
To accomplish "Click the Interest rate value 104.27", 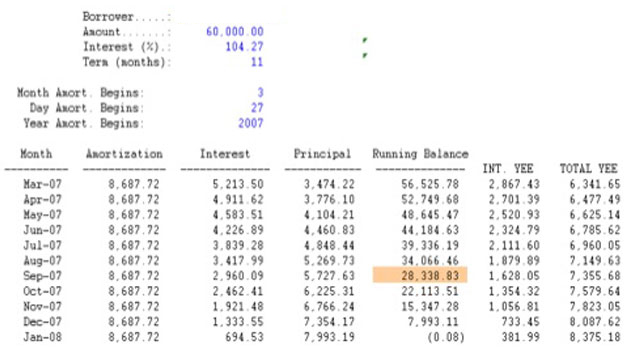I will click(244, 47).
